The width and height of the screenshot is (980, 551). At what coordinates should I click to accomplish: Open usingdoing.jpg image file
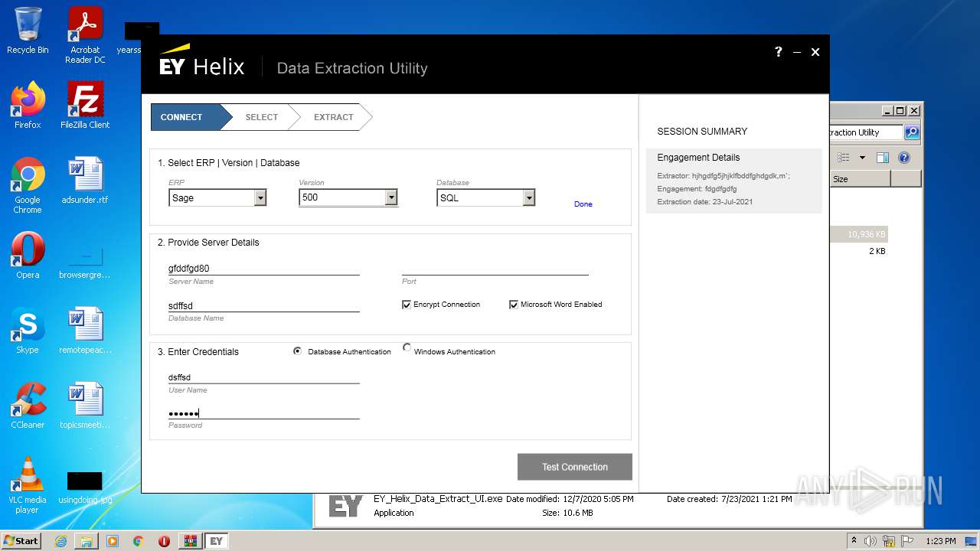click(85, 487)
